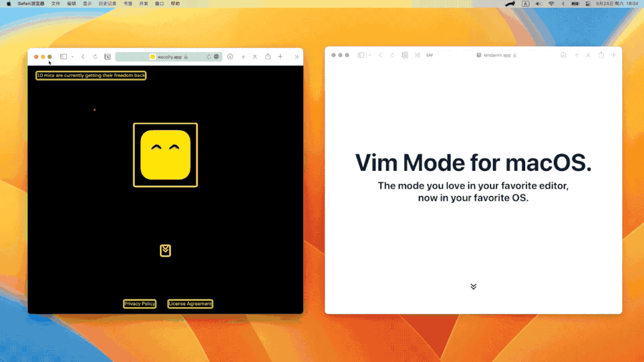This screenshot has width=644, height=362.
Task: Open the Safari浏览器 menu
Action: point(31,4)
